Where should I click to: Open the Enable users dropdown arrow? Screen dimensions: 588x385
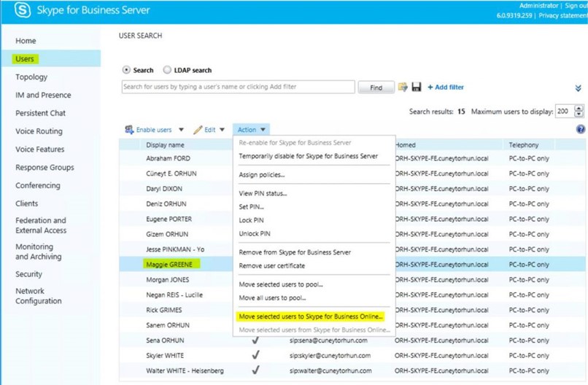click(181, 130)
